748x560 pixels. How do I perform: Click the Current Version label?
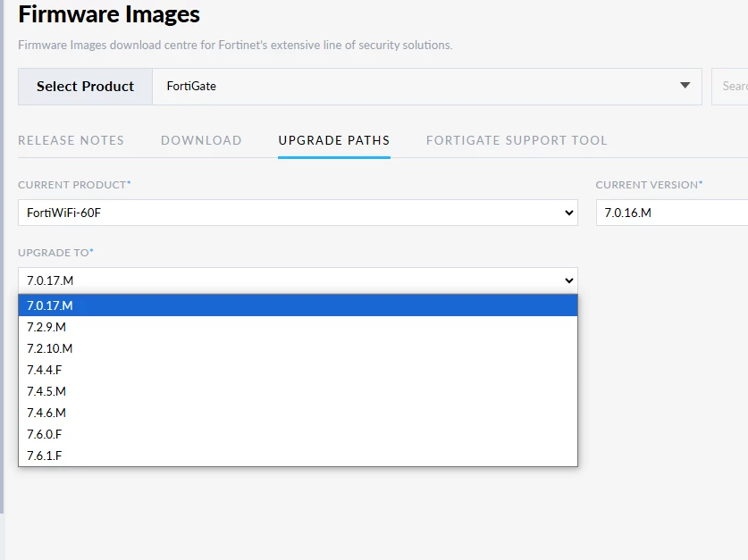[650, 185]
